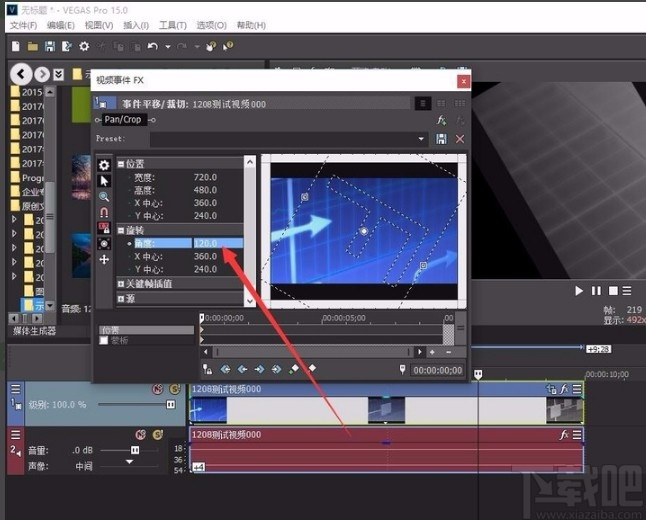Zoom out the keyframe timeline with minus

448,352
